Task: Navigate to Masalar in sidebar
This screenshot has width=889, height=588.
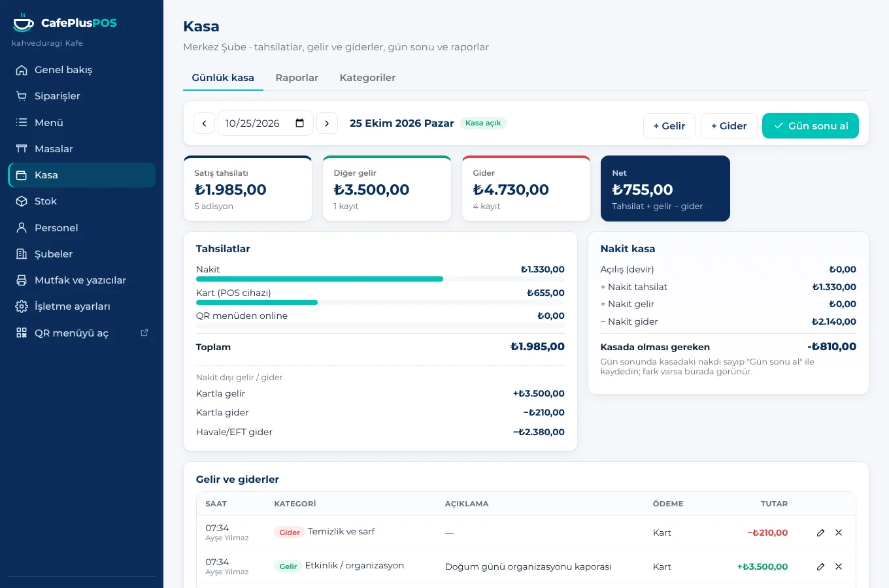Action: coord(82,149)
